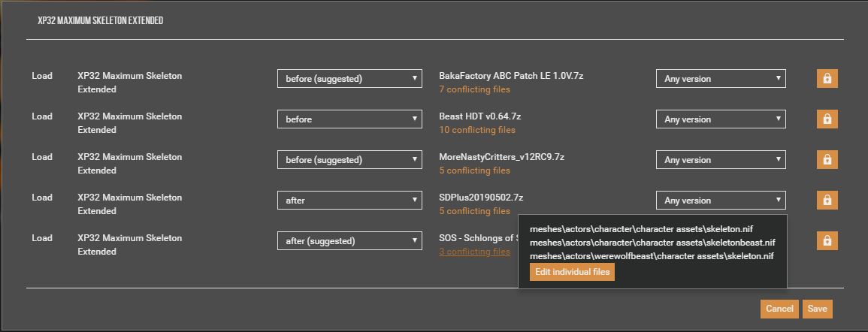Save the mod rules
Screen dimensions: 868x332
coord(817,309)
